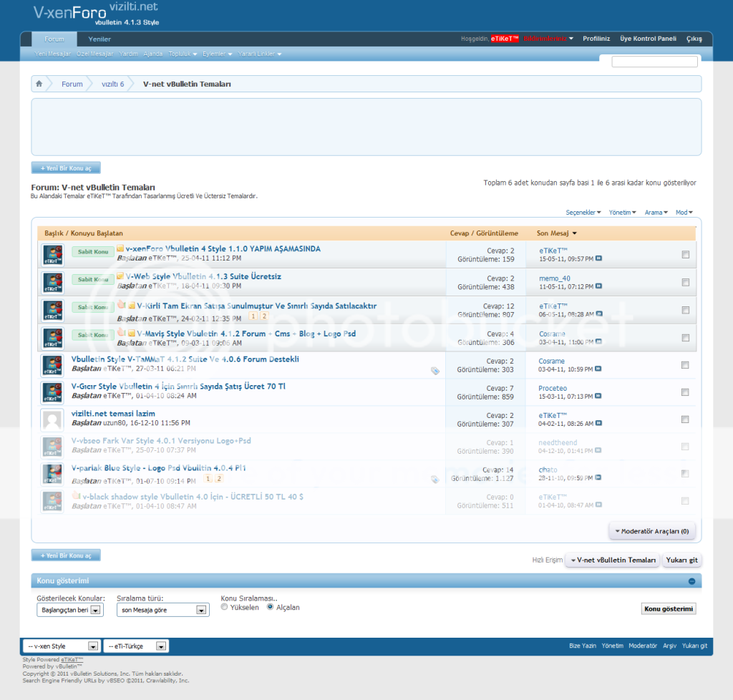Click the home icon in the breadcrumb
The image size is (733, 700).
tap(39, 84)
